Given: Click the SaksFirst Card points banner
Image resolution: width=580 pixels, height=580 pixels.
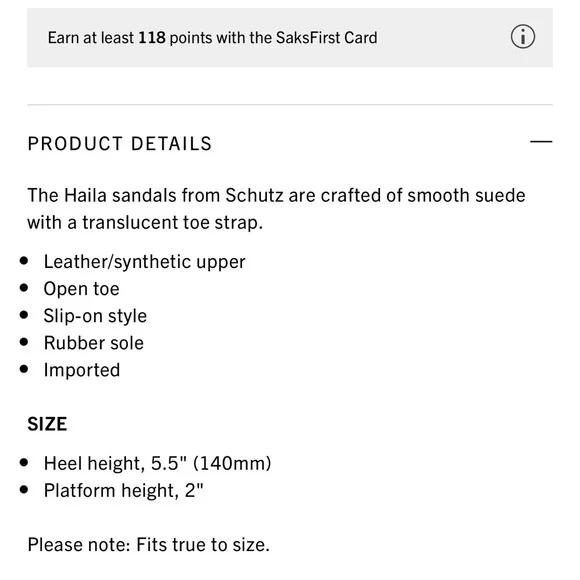Looking at the screenshot, I should (290, 38).
